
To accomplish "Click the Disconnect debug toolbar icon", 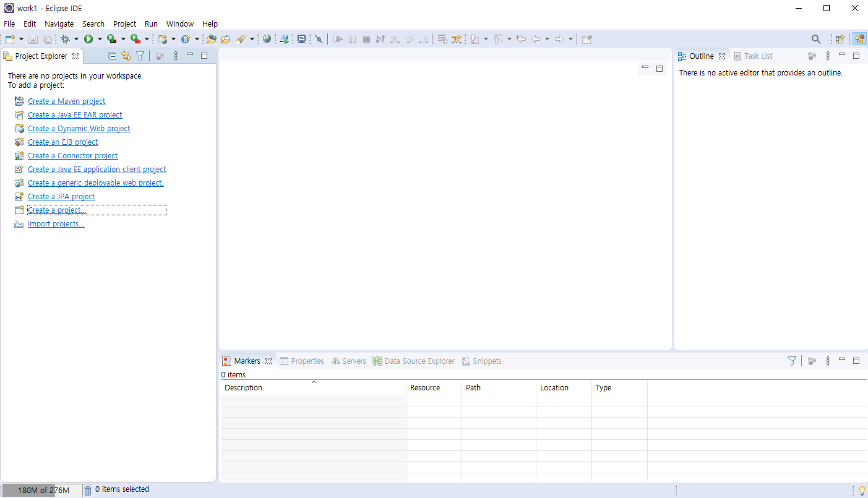I will pyautogui.click(x=380, y=39).
